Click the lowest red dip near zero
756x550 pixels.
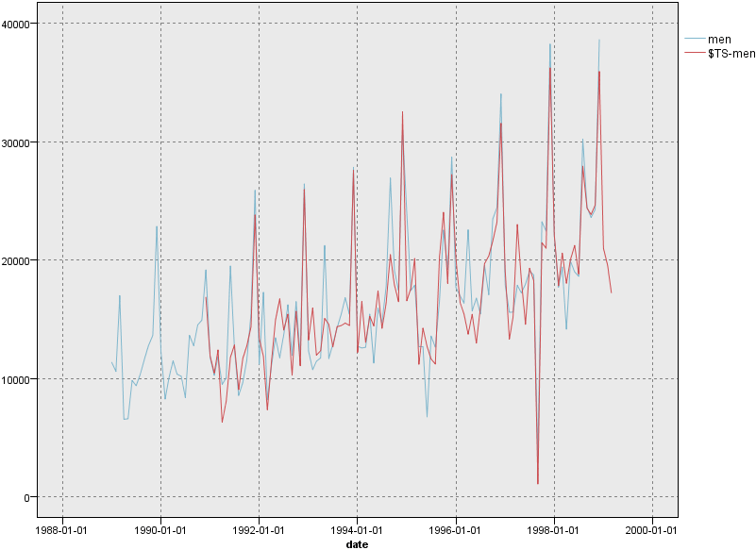coord(538,483)
